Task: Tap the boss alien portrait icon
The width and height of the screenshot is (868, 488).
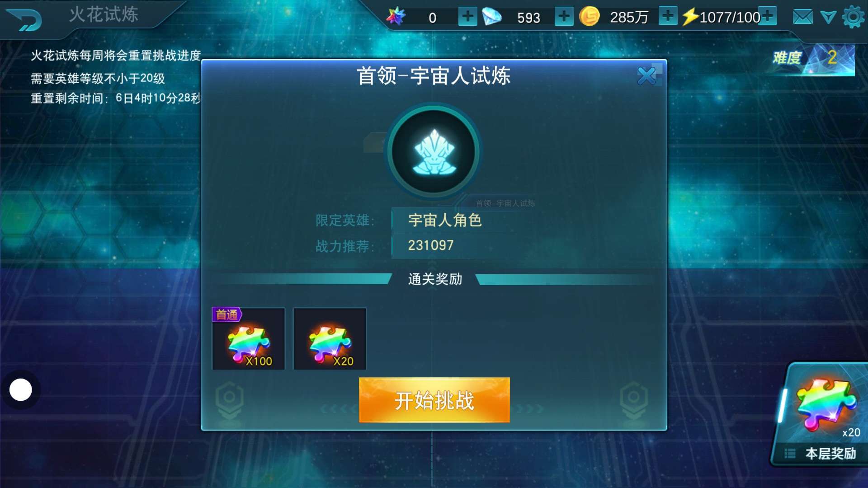Action: (434, 152)
